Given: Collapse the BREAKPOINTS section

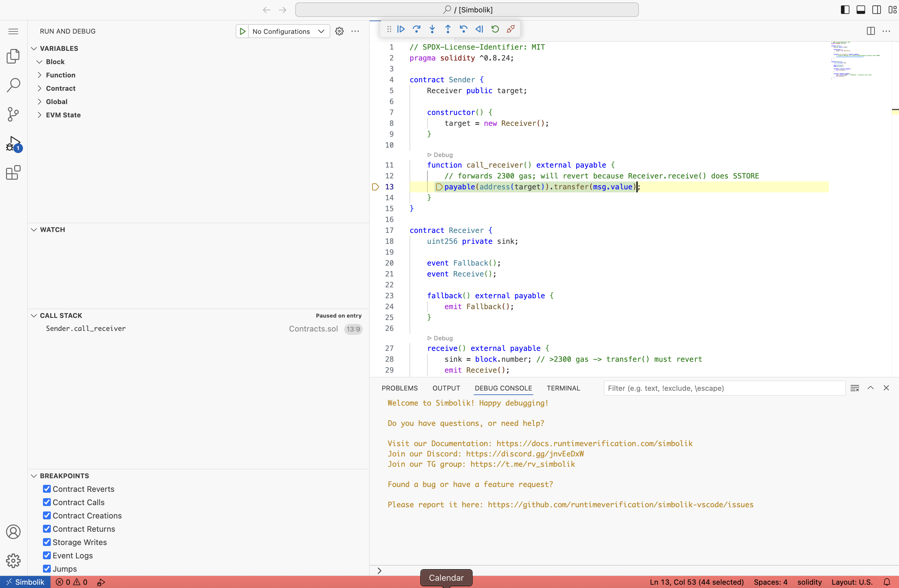Looking at the screenshot, I should coord(34,476).
